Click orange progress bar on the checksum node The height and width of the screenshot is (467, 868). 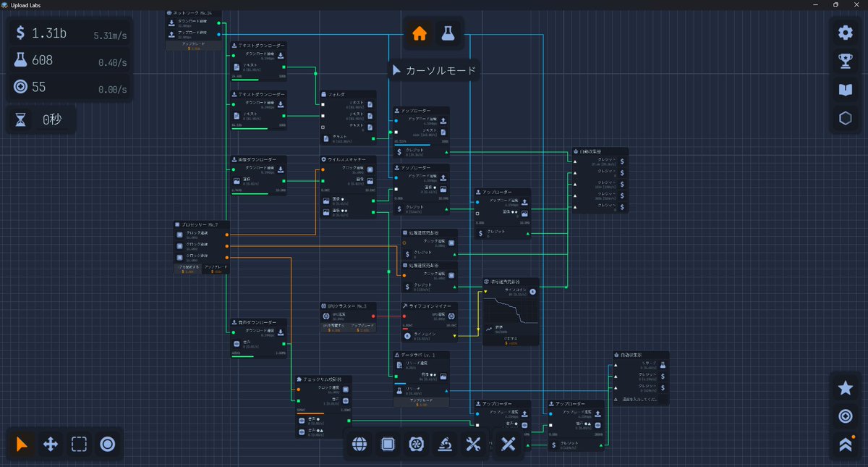323,413
